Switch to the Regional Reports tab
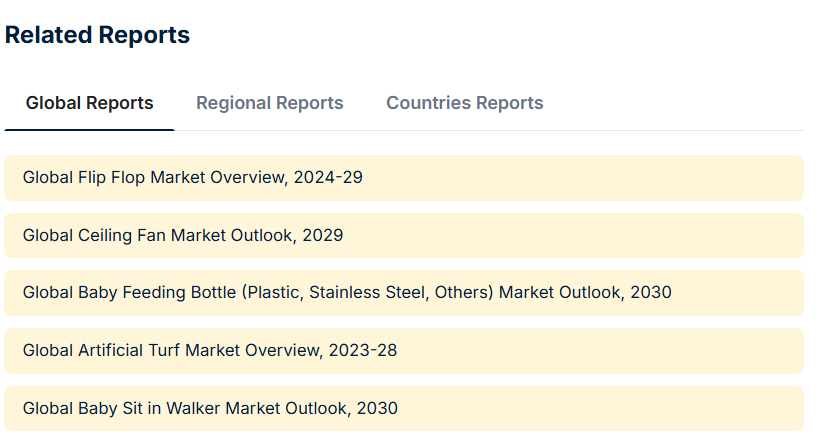This screenshot has height=445, width=829. click(270, 103)
